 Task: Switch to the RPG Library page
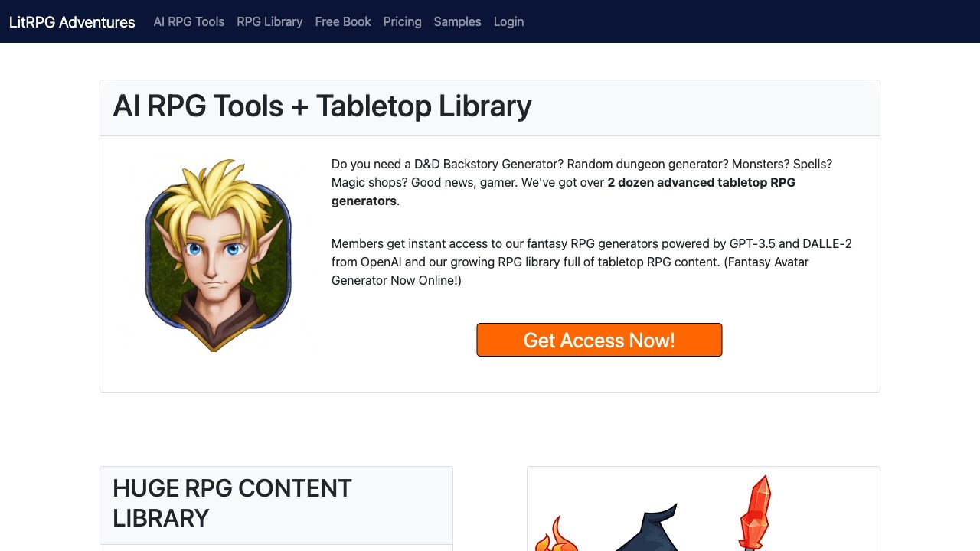(269, 21)
